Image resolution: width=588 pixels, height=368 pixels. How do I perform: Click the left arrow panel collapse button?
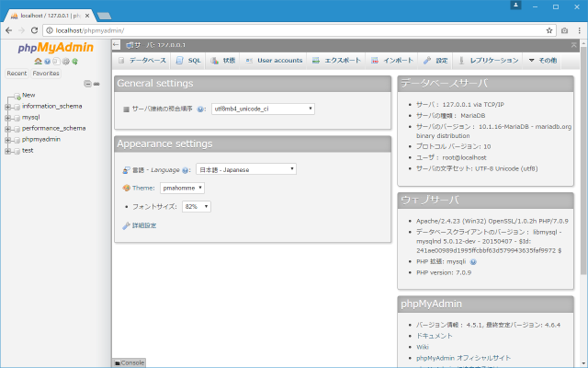click(117, 45)
